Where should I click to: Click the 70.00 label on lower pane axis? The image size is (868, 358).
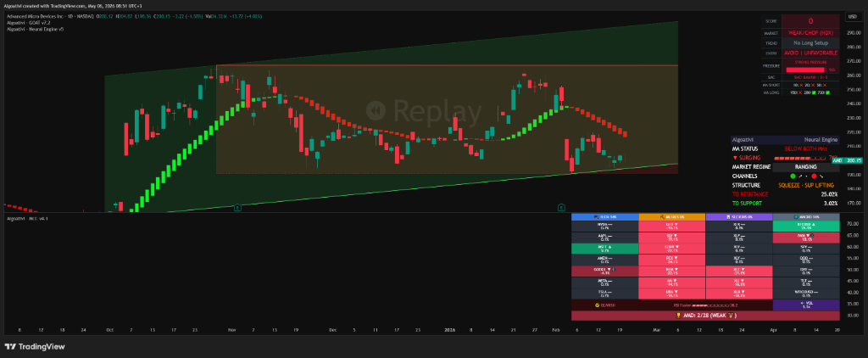tap(853, 223)
